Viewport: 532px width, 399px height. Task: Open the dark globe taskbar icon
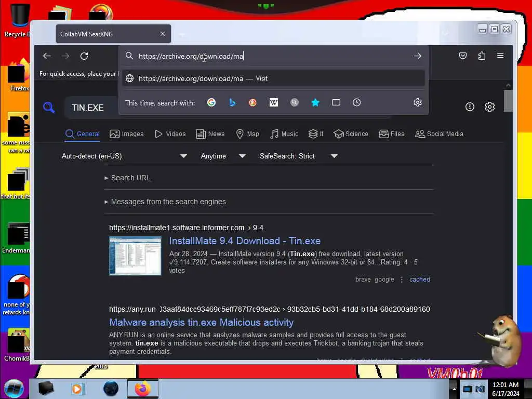(111, 389)
